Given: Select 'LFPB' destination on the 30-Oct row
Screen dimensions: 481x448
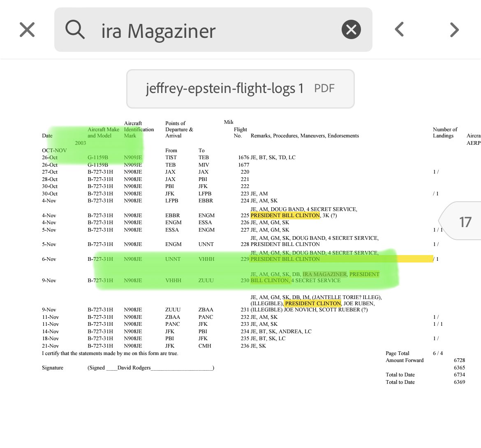Looking at the screenshot, I should coord(205,194).
